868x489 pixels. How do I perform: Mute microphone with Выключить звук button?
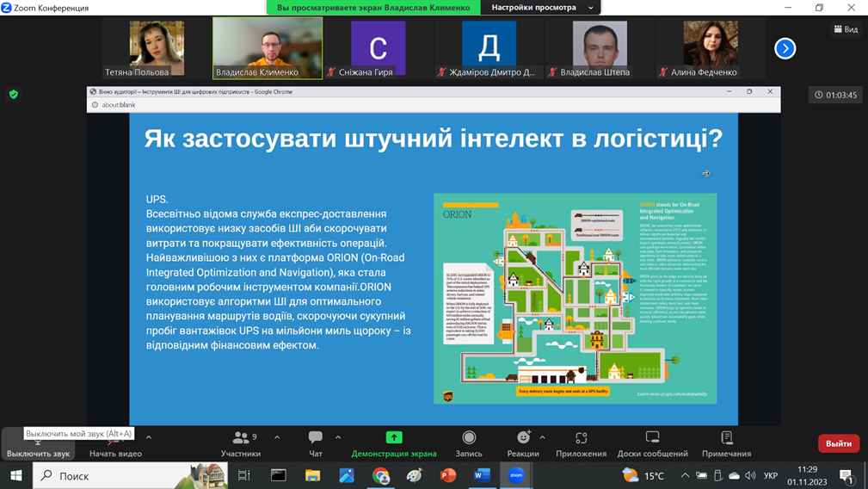[38, 445]
